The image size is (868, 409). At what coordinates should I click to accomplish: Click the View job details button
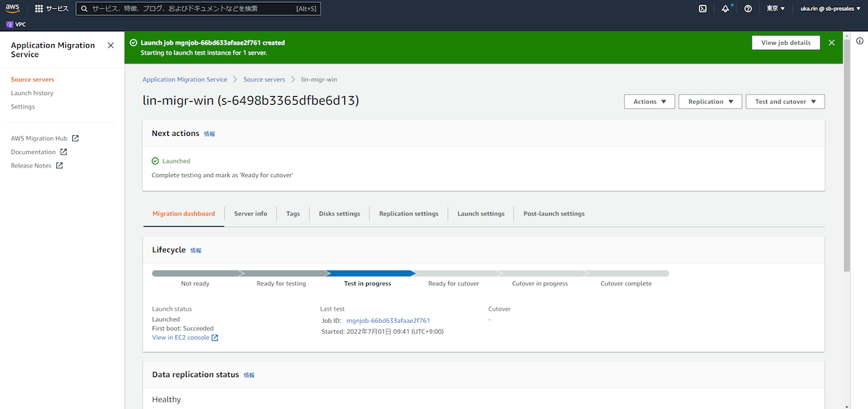tap(786, 43)
